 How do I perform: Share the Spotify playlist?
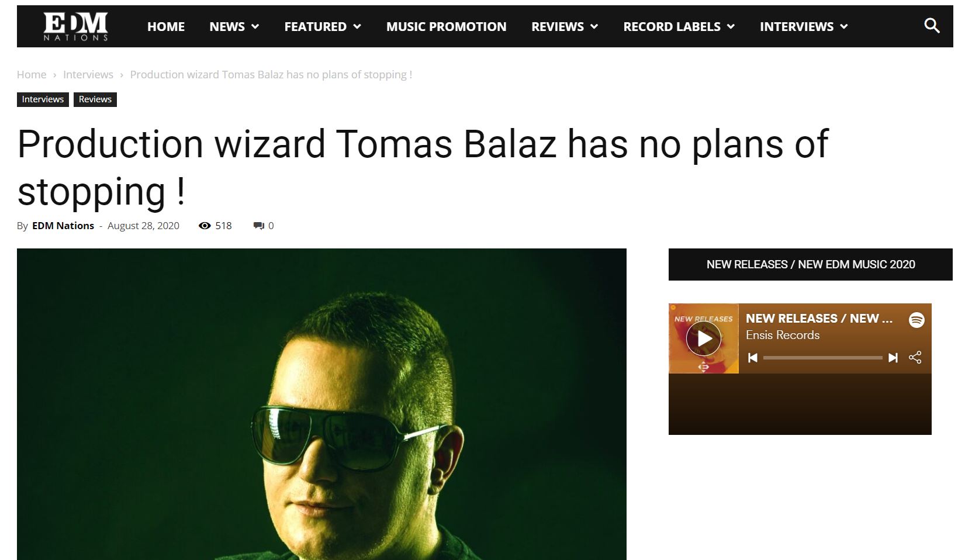pyautogui.click(x=915, y=358)
